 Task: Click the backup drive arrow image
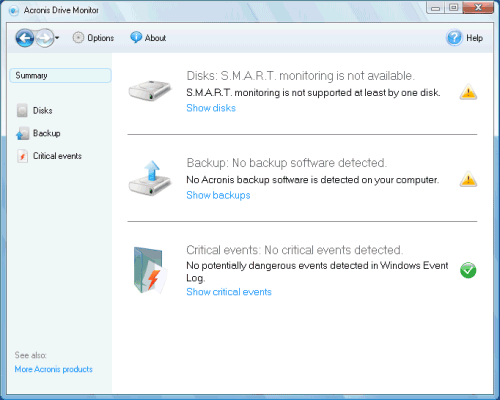click(x=150, y=178)
